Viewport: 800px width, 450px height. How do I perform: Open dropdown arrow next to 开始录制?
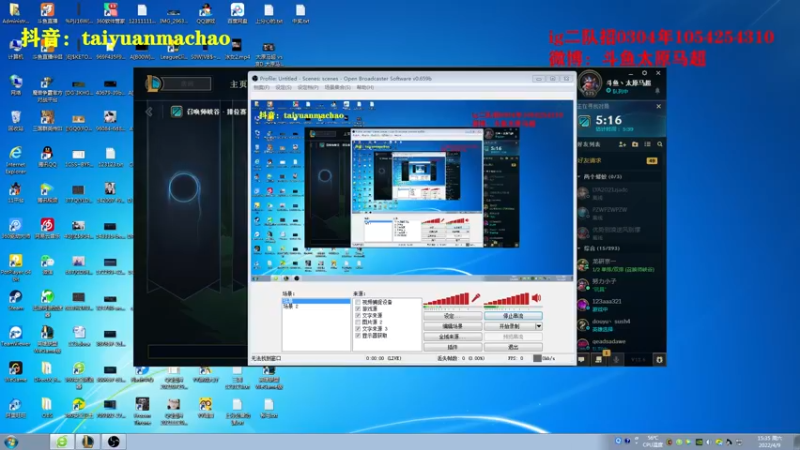(538, 326)
